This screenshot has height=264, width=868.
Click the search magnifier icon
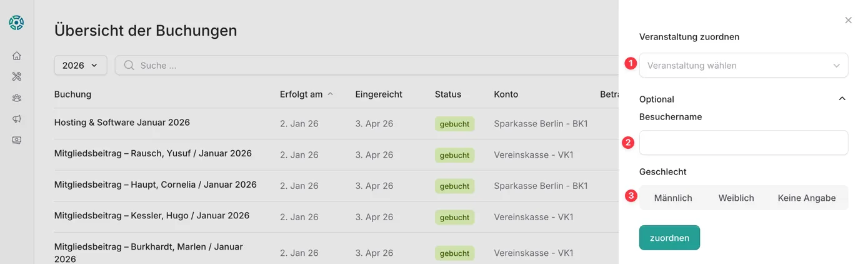[x=129, y=65]
